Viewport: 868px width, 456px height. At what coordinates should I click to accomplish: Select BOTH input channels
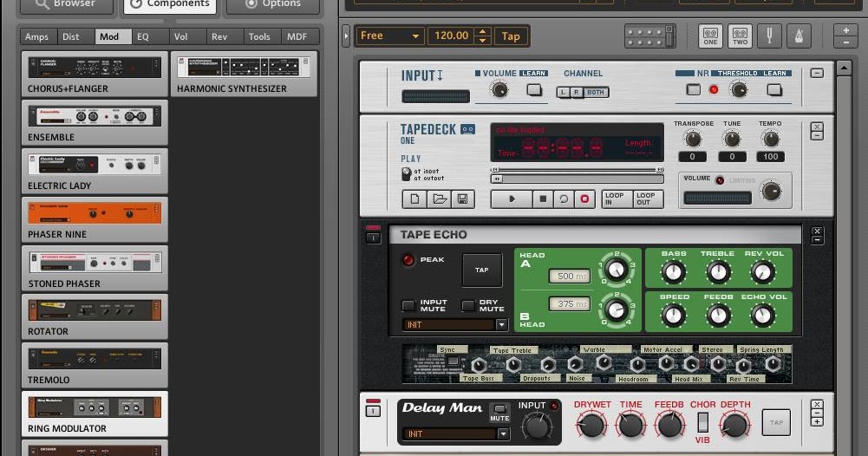coord(596,93)
